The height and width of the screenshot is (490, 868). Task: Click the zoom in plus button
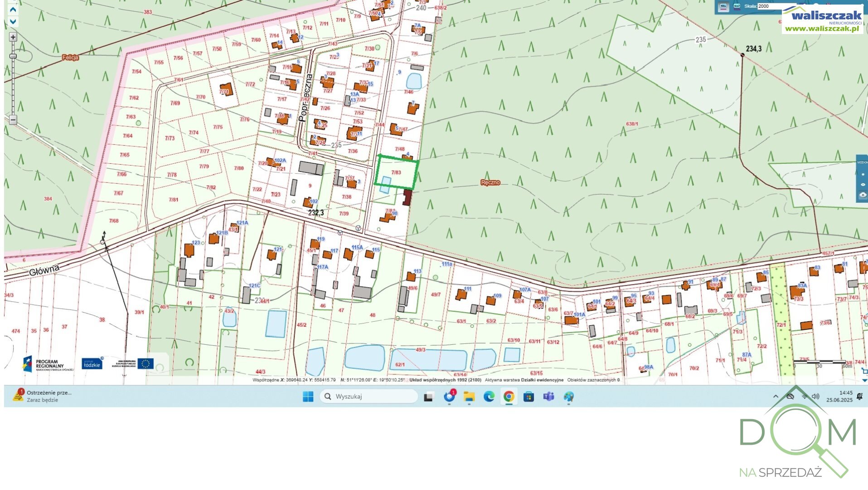[x=13, y=37]
